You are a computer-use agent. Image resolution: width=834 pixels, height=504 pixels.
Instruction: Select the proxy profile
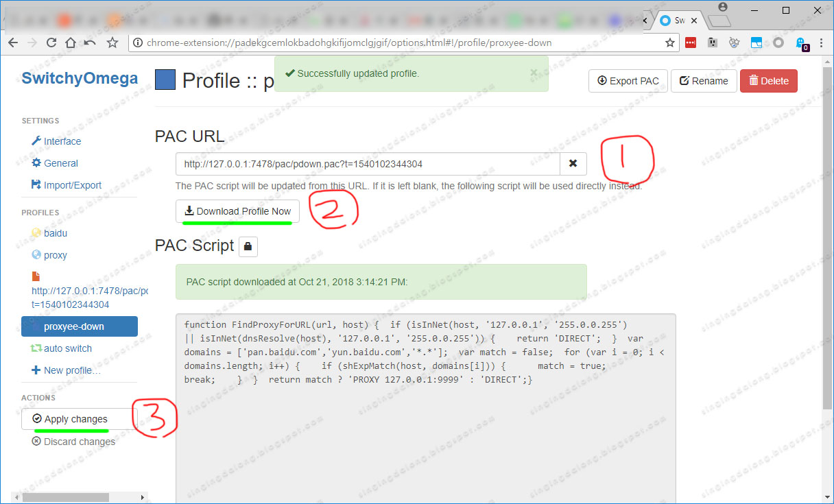tap(49, 255)
